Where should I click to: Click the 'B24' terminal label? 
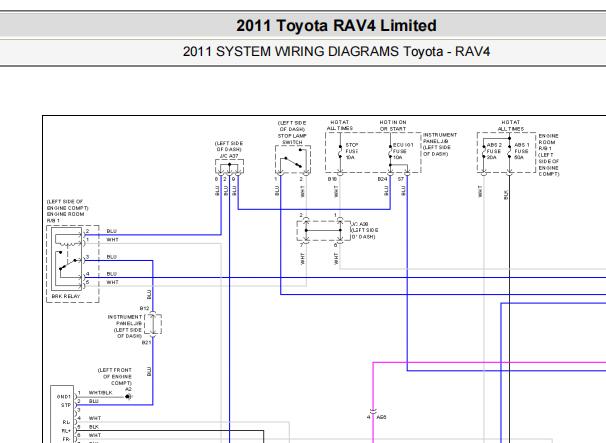coord(382,179)
